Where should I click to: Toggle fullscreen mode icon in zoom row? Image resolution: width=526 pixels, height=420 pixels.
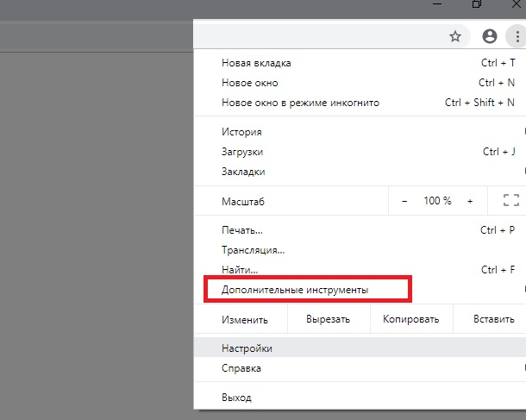pos(510,201)
